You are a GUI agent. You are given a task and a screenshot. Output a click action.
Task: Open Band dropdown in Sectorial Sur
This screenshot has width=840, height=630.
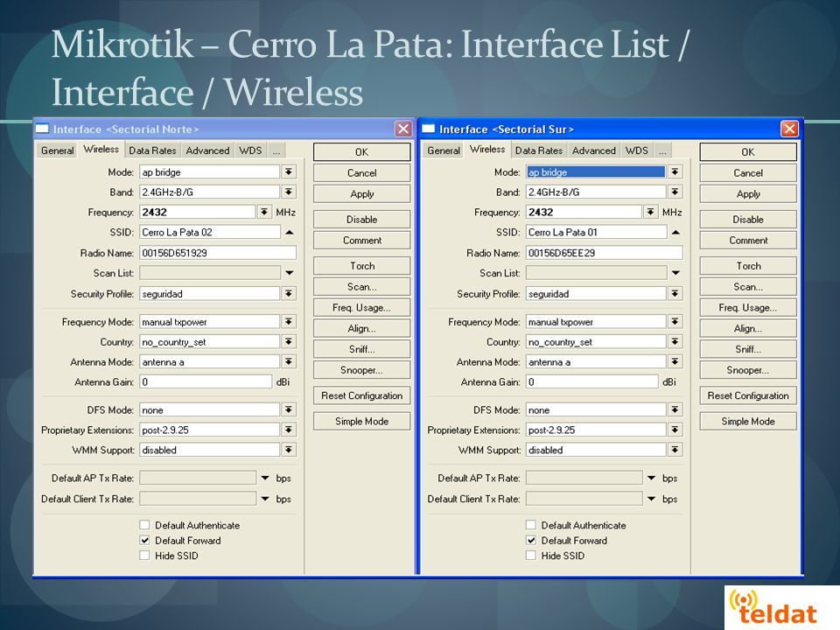pyautogui.click(x=675, y=192)
